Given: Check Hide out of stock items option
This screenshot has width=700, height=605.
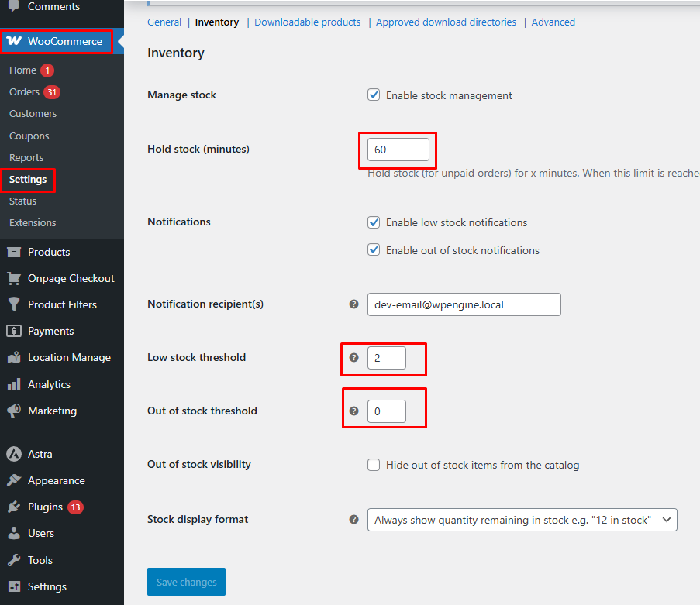Looking at the screenshot, I should pos(374,465).
